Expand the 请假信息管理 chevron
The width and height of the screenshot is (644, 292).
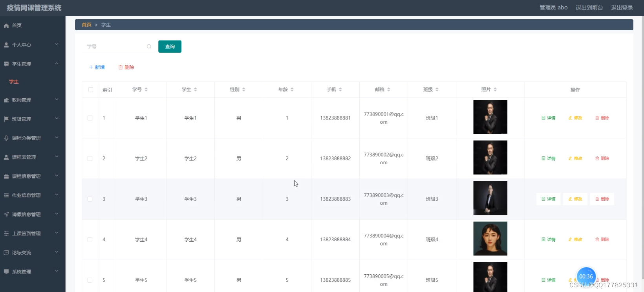[x=57, y=214]
